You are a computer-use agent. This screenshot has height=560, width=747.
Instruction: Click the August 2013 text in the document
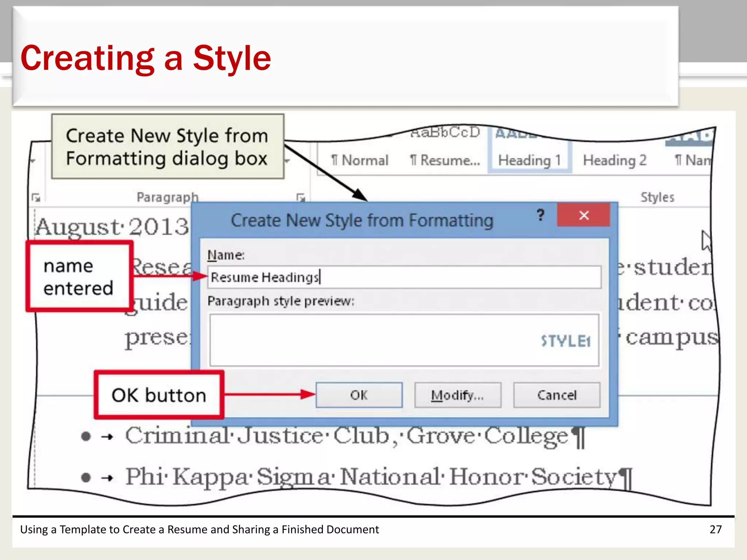click(x=112, y=227)
